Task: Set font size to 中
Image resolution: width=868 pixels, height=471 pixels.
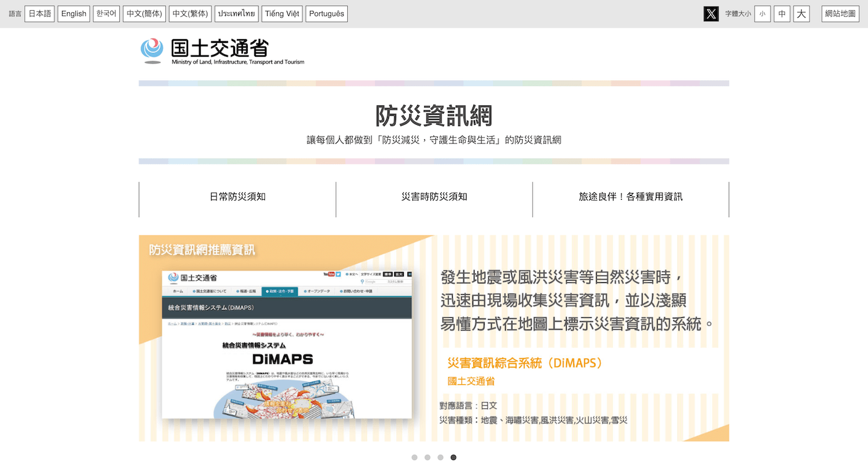Action: [782, 14]
